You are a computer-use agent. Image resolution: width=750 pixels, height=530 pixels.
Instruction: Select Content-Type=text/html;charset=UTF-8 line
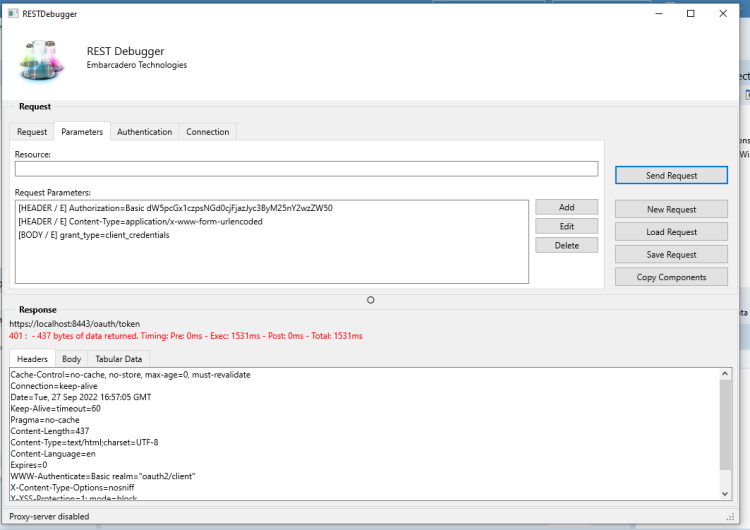tap(84, 442)
